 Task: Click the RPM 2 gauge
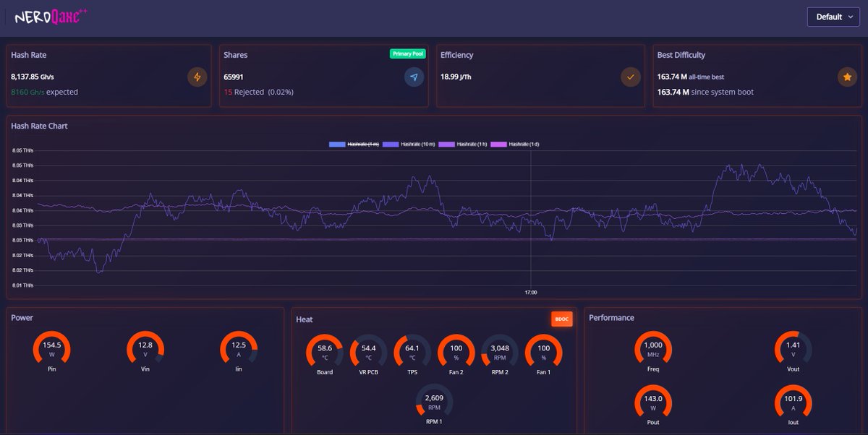pyautogui.click(x=500, y=353)
